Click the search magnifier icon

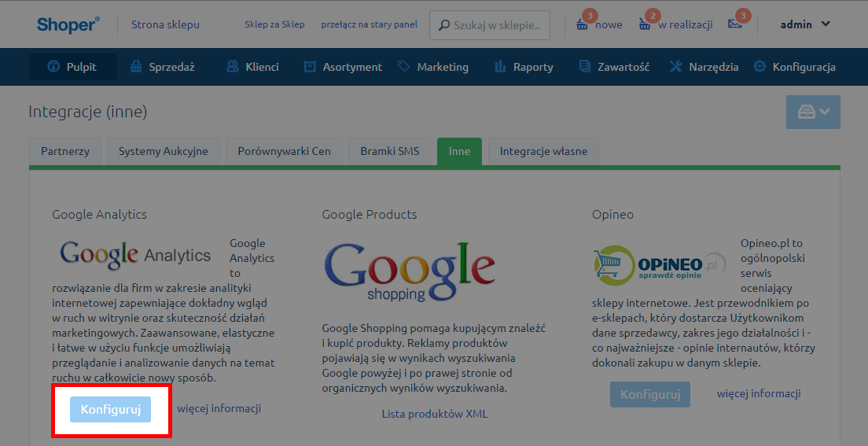click(444, 25)
